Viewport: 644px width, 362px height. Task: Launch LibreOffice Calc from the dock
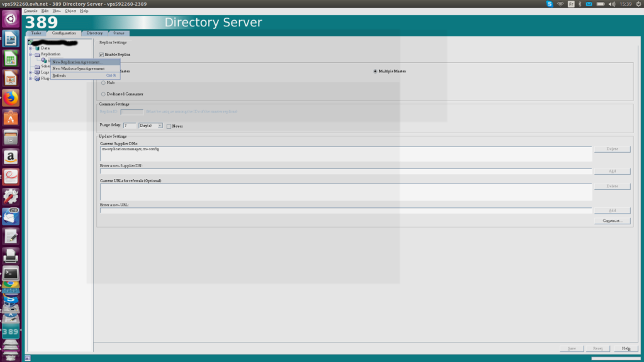[x=11, y=58]
